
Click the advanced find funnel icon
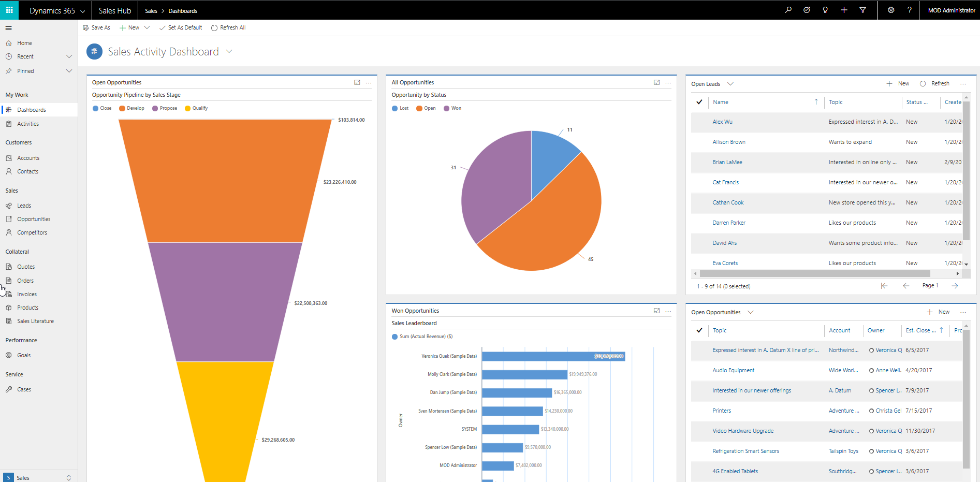[x=862, y=10]
